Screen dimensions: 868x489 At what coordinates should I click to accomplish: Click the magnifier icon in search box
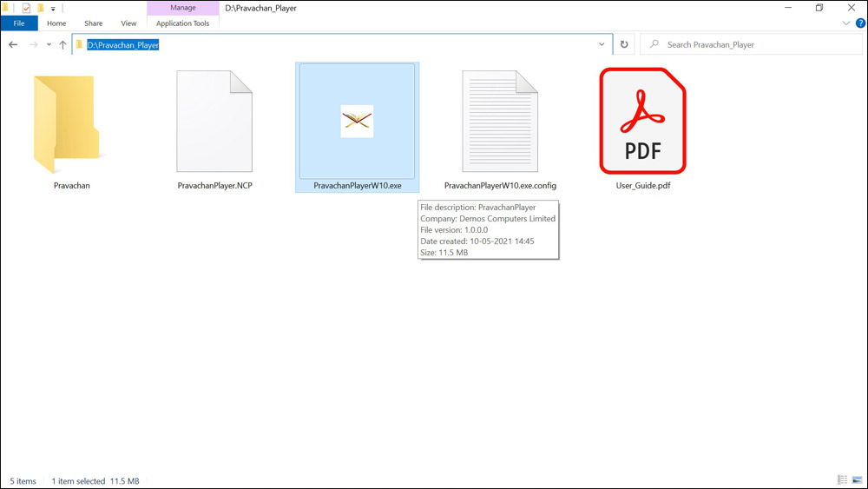(x=654, y=44)
